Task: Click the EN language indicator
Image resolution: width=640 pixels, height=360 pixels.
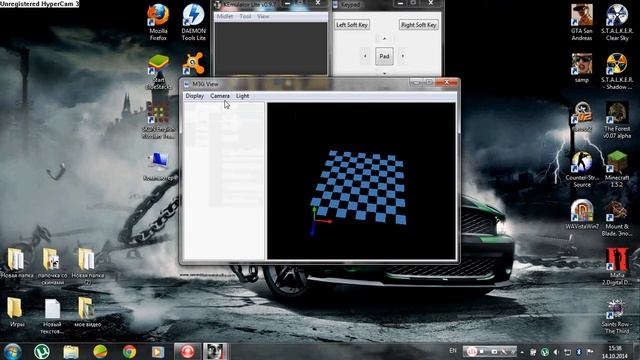Action: 453,351
